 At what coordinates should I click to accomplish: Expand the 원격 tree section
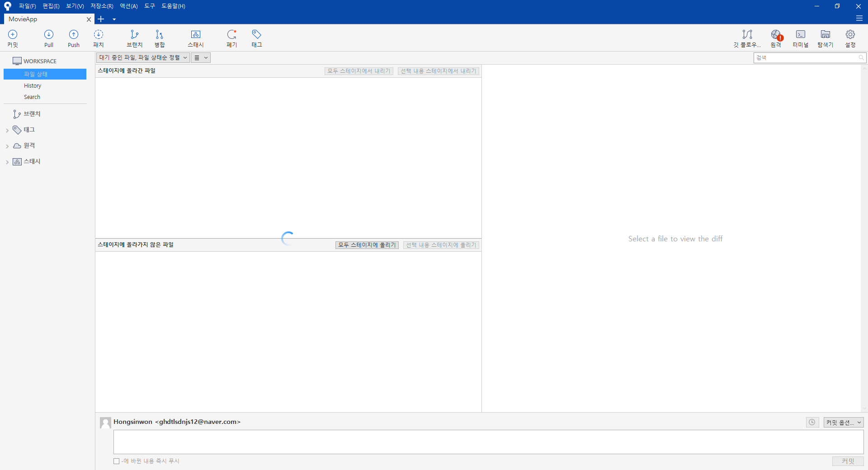(7, 146)
